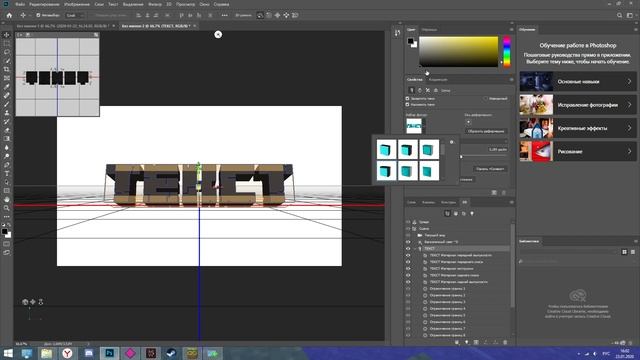
Task: Click the foreground color swatch in Color panel
Action: click(x=410, y=41)
